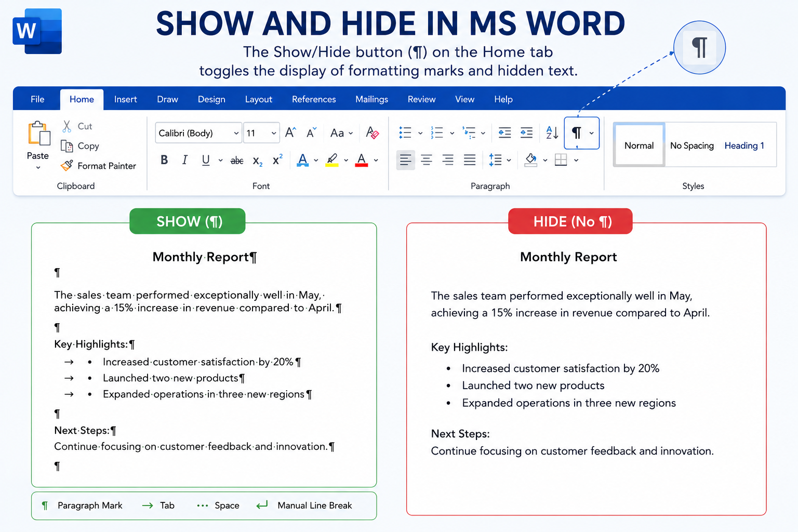The height and width of the screenshot is (532, 798).
Task: Switch to the Mailings tab
Action: [371, 99]
